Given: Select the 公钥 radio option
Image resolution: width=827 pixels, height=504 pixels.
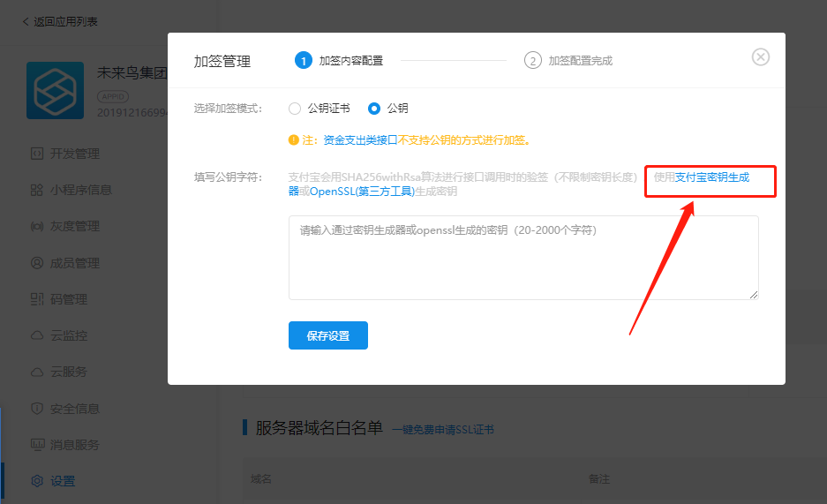Looking at the screenshot, I should [374, 109].
